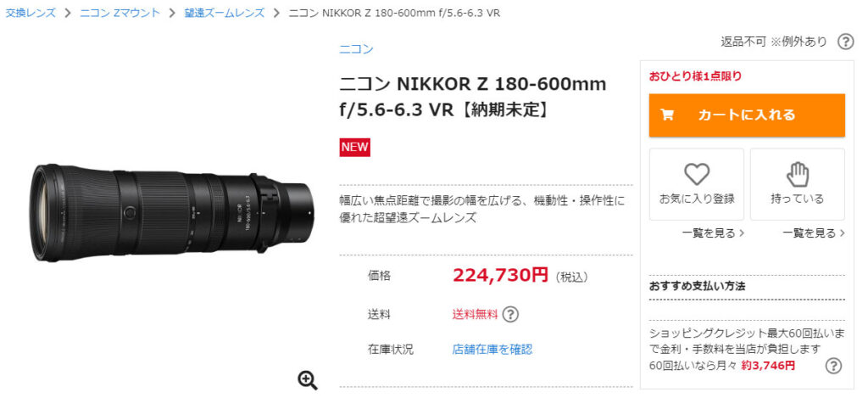Click help icon beside 返品不可 notice

[x=845, y=42]
